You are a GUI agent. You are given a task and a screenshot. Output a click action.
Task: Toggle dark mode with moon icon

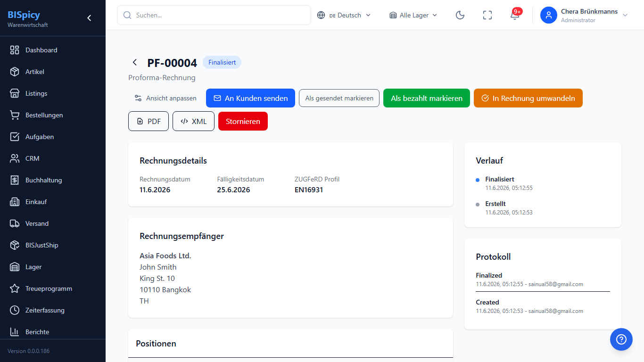(x=460, y=15)
